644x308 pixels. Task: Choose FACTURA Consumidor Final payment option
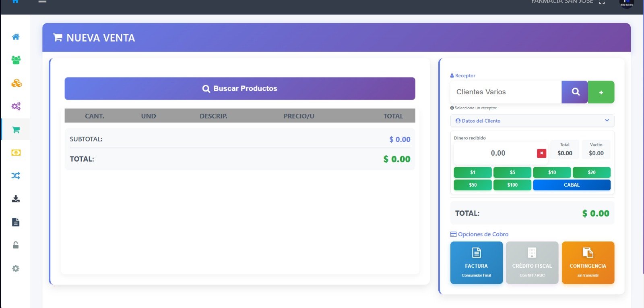pos(476,262)
